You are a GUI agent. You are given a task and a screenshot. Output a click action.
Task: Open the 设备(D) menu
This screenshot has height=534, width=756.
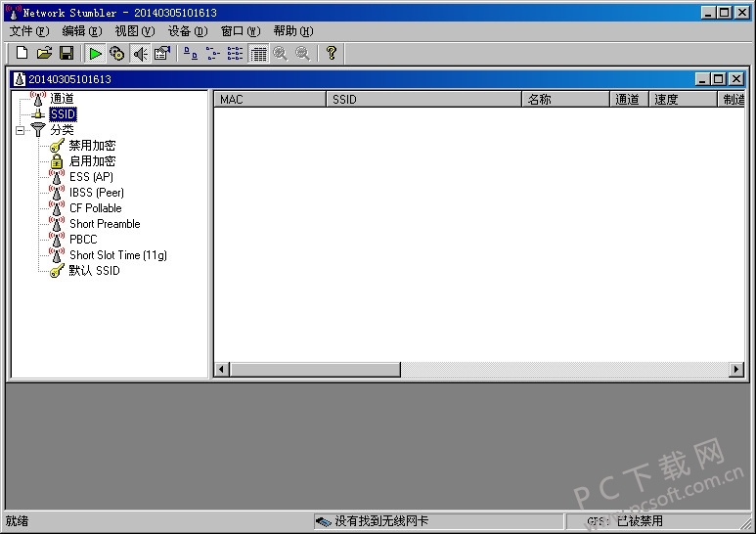188,31
